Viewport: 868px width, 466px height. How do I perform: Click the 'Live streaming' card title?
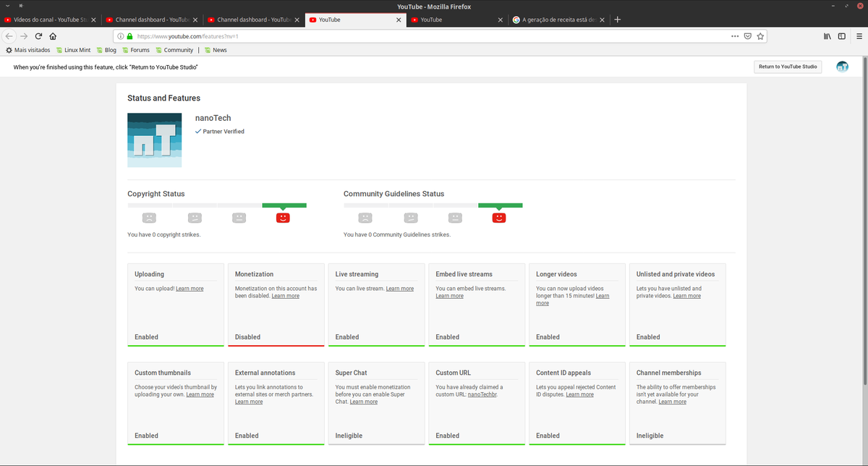coord(357,274)
